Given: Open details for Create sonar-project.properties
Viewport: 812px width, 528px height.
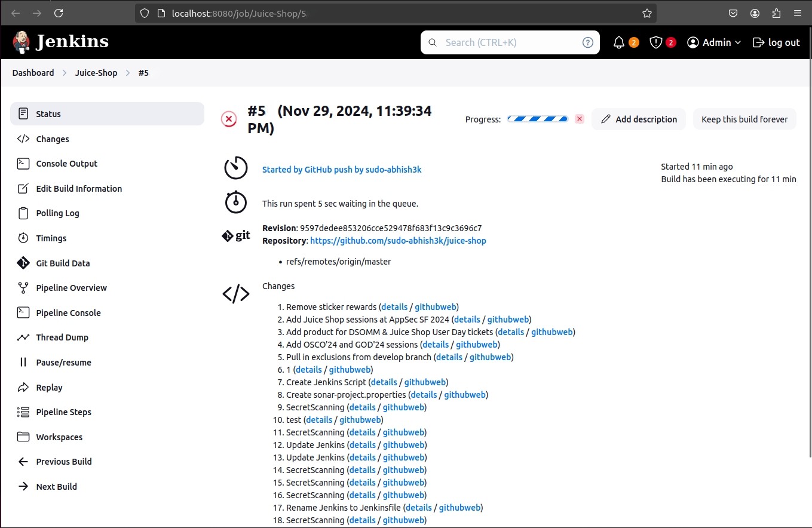Looking at the screenshot, I should tap(424, 395).
